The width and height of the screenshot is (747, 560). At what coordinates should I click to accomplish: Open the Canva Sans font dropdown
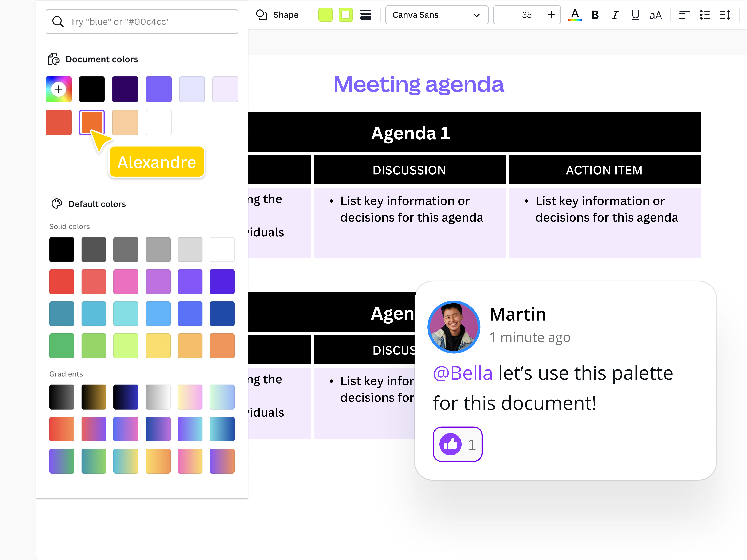pos(437,15)
